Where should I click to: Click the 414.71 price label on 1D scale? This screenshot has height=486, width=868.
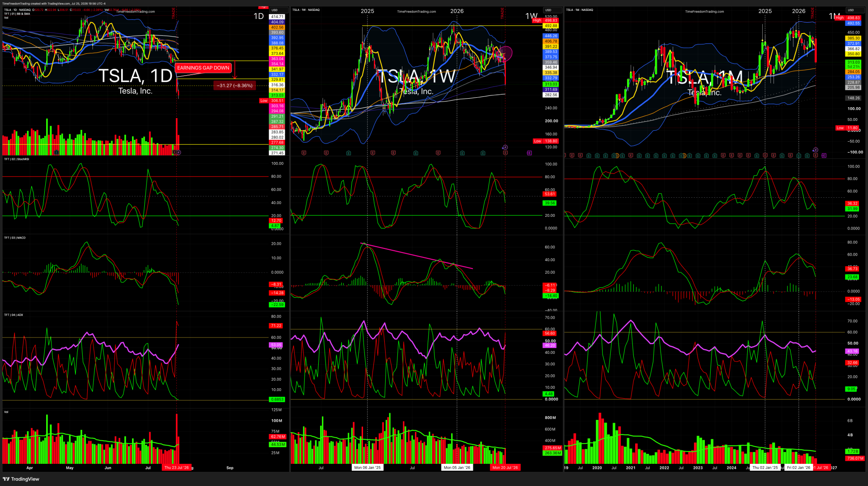tap(278, 17)
